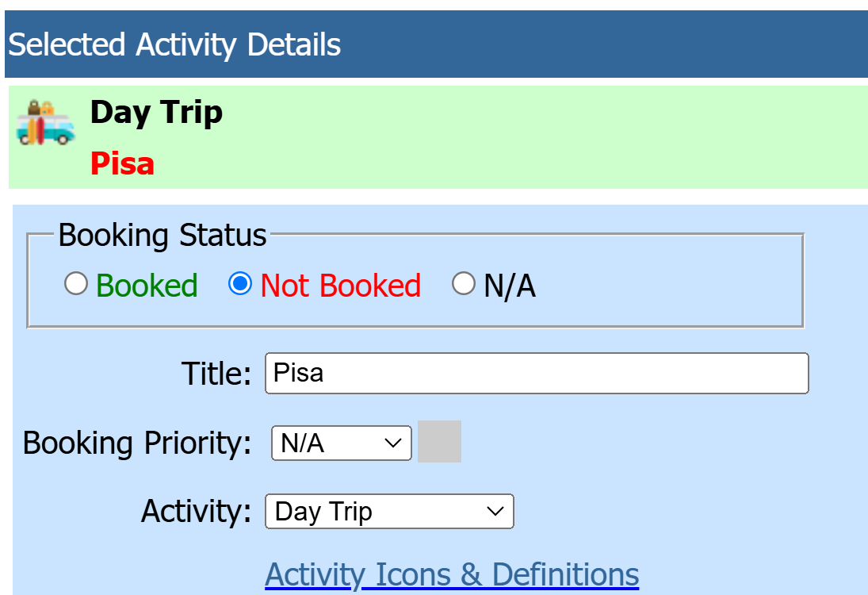Click the Booking Status group legend
Image resolution: width=868 pixels, height=595 pixels.
click(163, 235)
